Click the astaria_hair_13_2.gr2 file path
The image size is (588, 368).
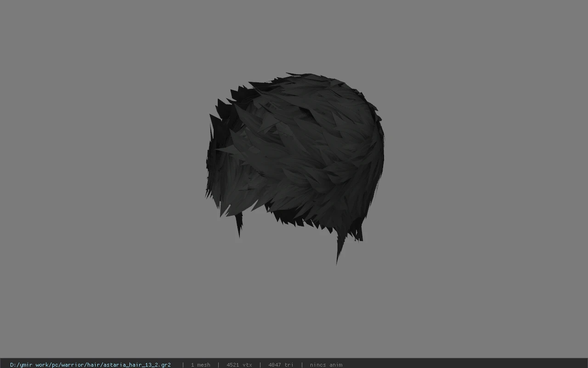click(90, 365)
